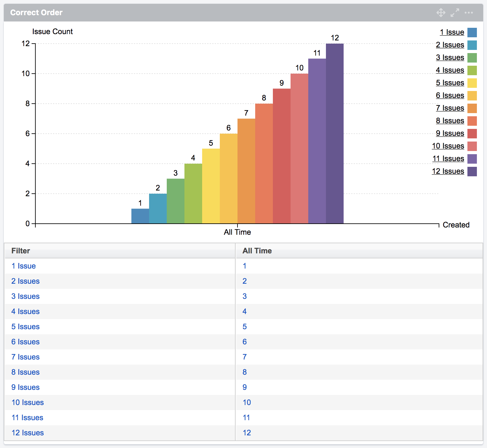Click the dark purple 12 Issues legend swatch
Screen dimensions: 487x448
472,171
